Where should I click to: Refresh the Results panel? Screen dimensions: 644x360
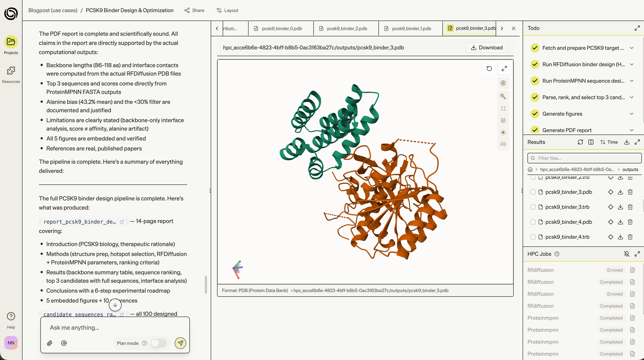point(580,142)
